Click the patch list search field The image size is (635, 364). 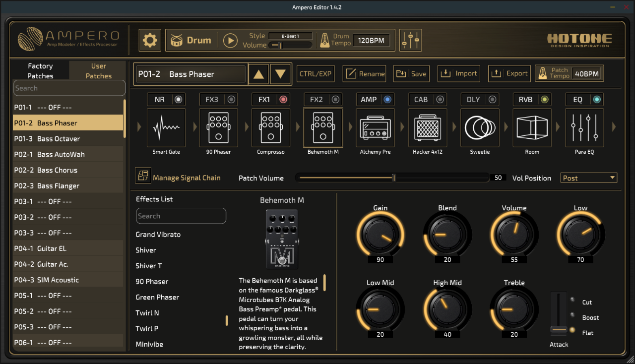pos(69,88)
